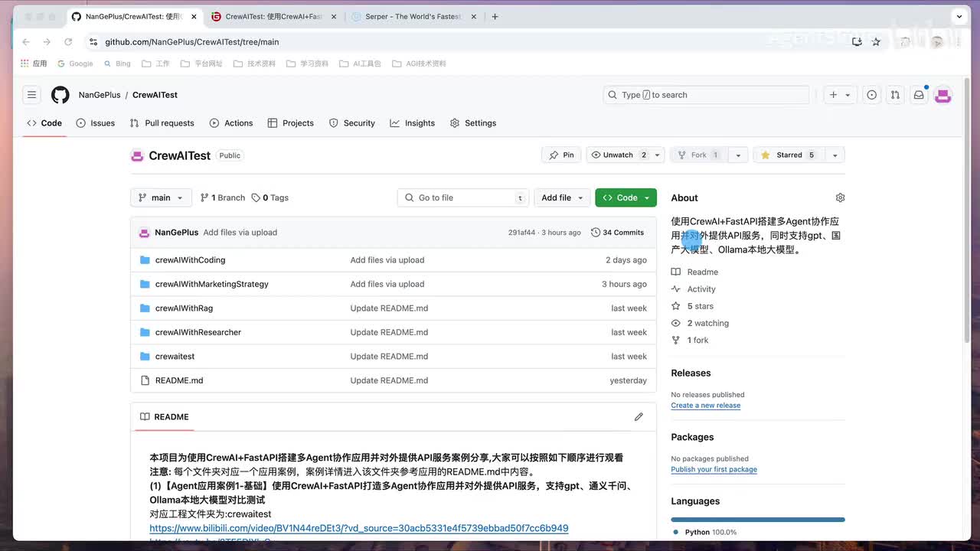980x551 pixels.
Task: Open the Security tab
Action: pyautogui.click(x=352, y=123)
